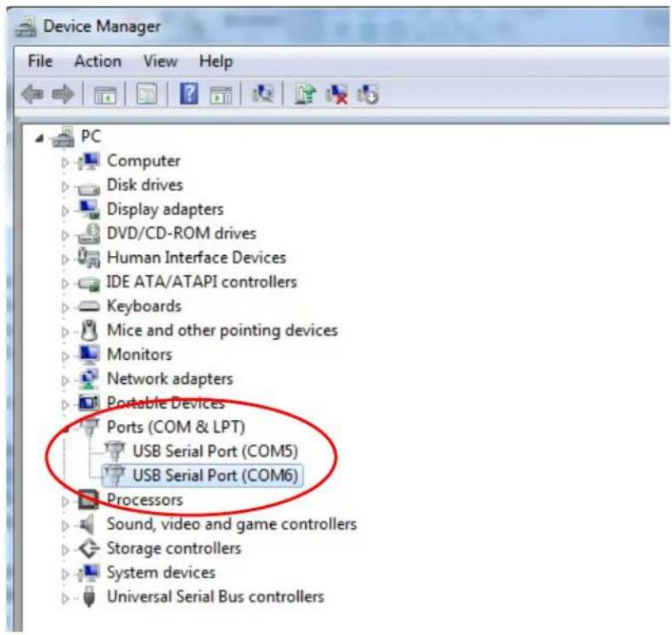The image size is (672, 635).
Task: Click the USB Serial Port COM6 icon
Action: (x=114, y=476)
